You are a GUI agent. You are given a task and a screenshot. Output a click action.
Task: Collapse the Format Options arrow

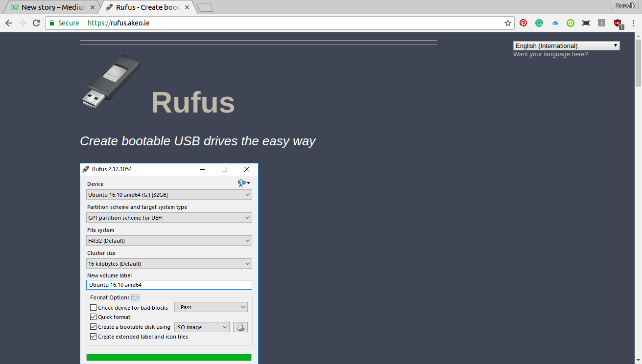pyautogui.click(x=136, y=297)
